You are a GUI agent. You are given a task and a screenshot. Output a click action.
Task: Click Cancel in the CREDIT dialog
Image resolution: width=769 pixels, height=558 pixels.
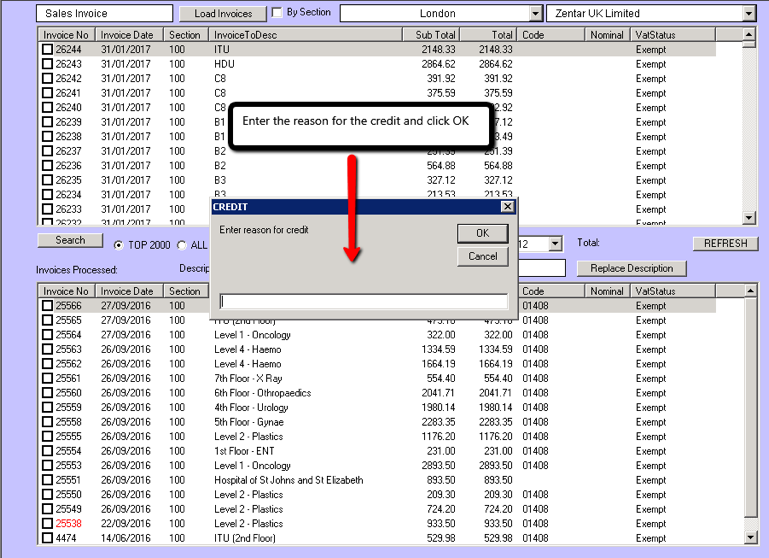(482, 256)
